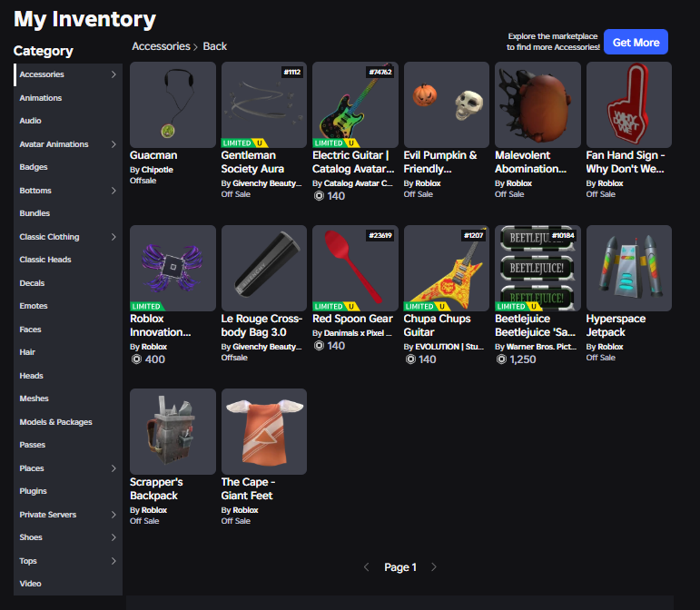Viewport: 700px width, 610px height.
Task: Open creator EVOLUTION | Stu... link
Action: tap(449, 347)
